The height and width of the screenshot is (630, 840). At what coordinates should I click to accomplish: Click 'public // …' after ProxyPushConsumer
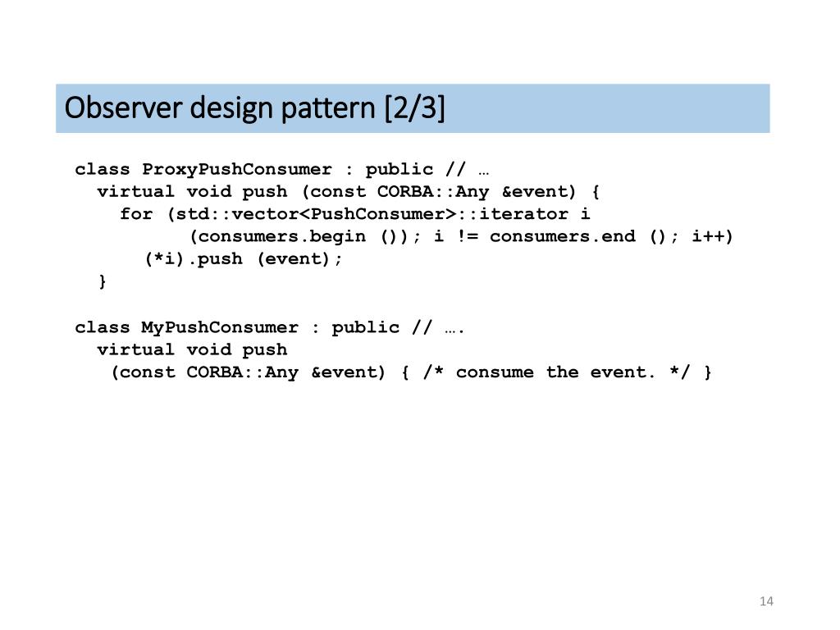[x=427, y=169]
